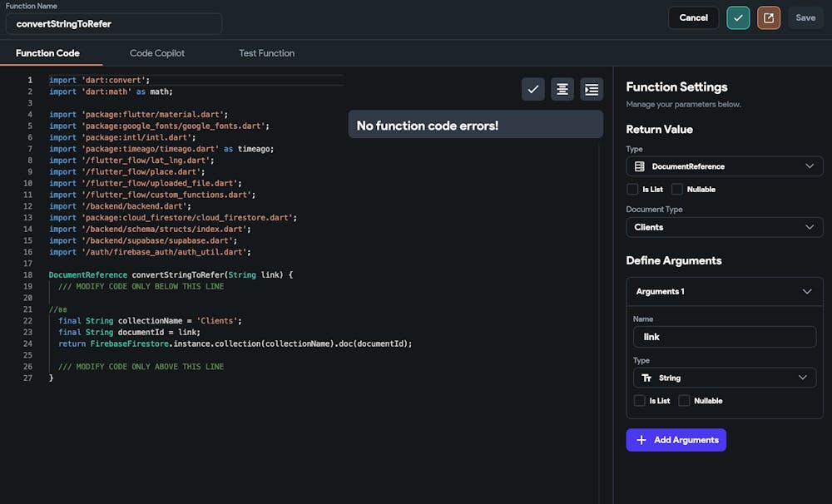This screenshot has height=504, width=832.
Task: Click the argument Name field containing link
Action: (x=725, y=337)
